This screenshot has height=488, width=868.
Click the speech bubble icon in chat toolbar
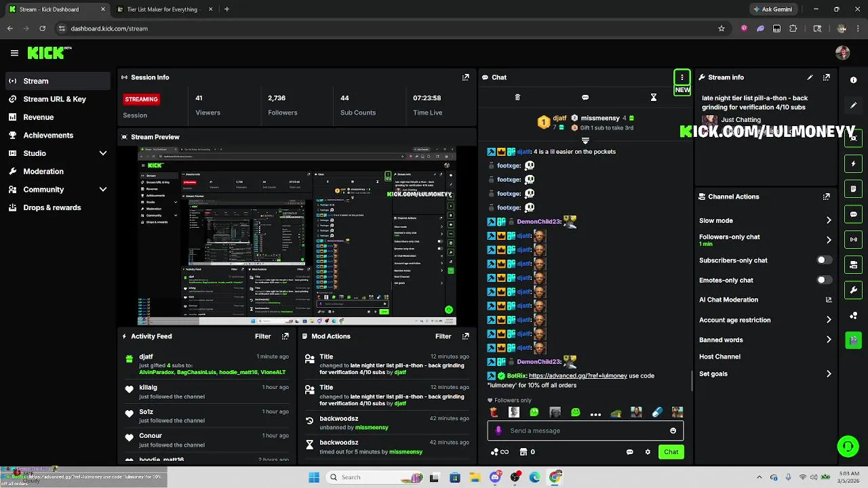(x=585, y=98)
